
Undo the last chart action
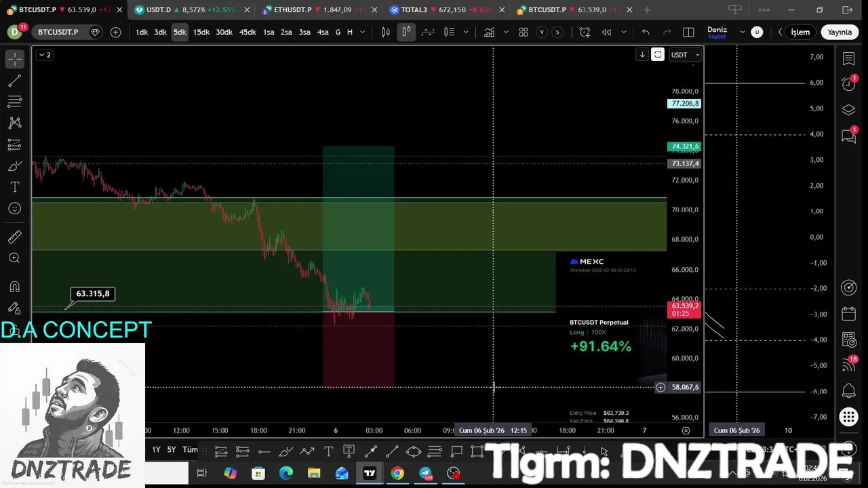(x=646, y=33)
